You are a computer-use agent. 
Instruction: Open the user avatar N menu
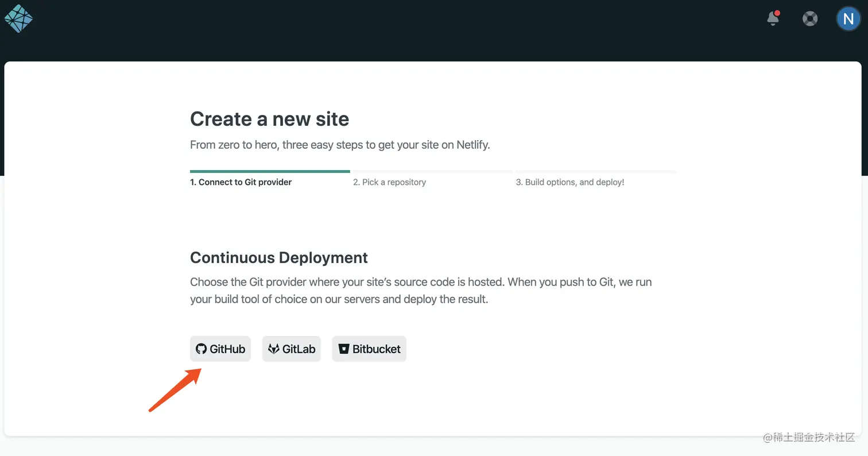click(x=848, y=19)
